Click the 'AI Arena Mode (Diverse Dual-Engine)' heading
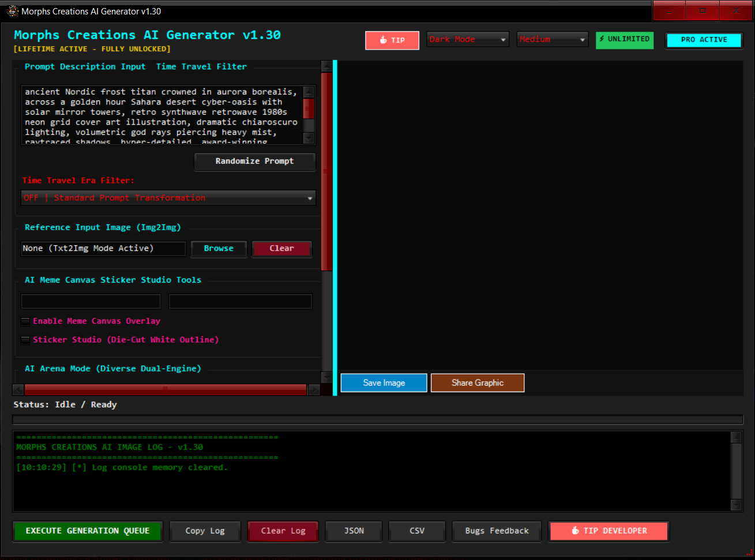 click(113, 369)
